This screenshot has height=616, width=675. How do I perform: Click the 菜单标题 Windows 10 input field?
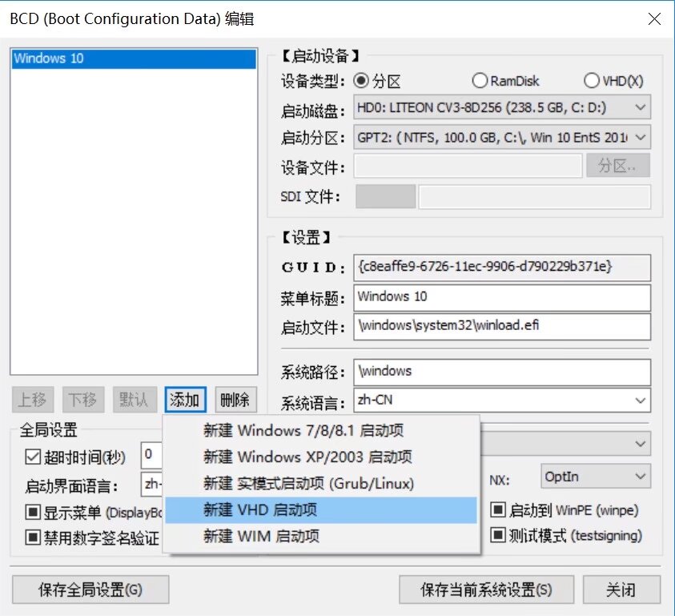[x=502, y=297]
